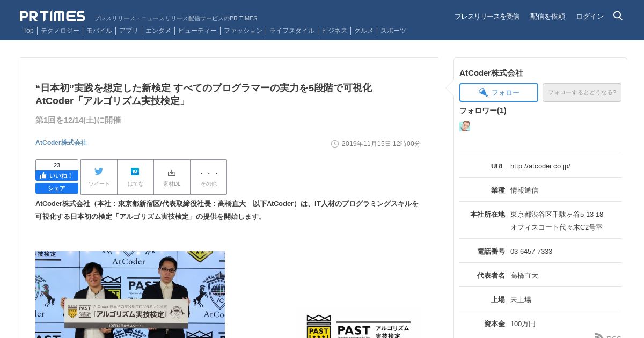This screenshot has height=338, width=644.
Task: Open the RSS feed icon
Action: pyautogui.click(x=599, y=336)
